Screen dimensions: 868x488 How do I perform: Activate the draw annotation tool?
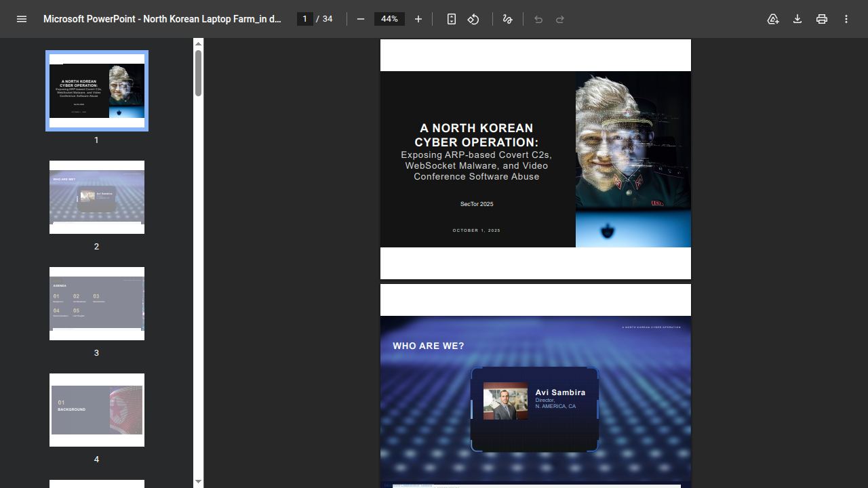[507, 19]
